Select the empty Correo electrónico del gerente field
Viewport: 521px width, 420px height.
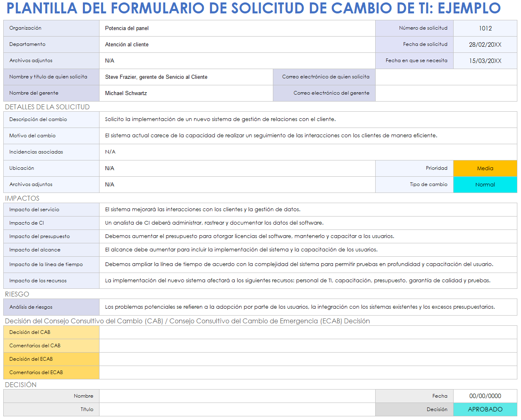pyautogui.click(x=446, y=93)
